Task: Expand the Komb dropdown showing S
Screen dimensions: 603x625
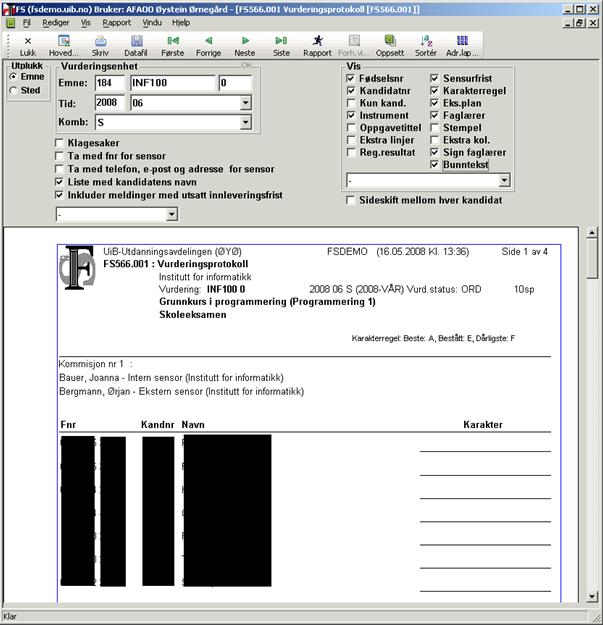Action: [x=246, y=122]
